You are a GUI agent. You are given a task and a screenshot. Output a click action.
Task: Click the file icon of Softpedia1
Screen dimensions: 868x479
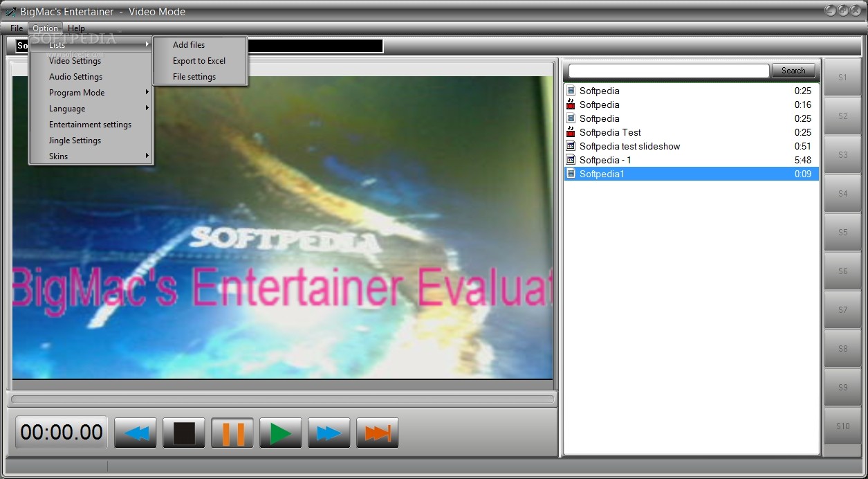tap(571, 174)
